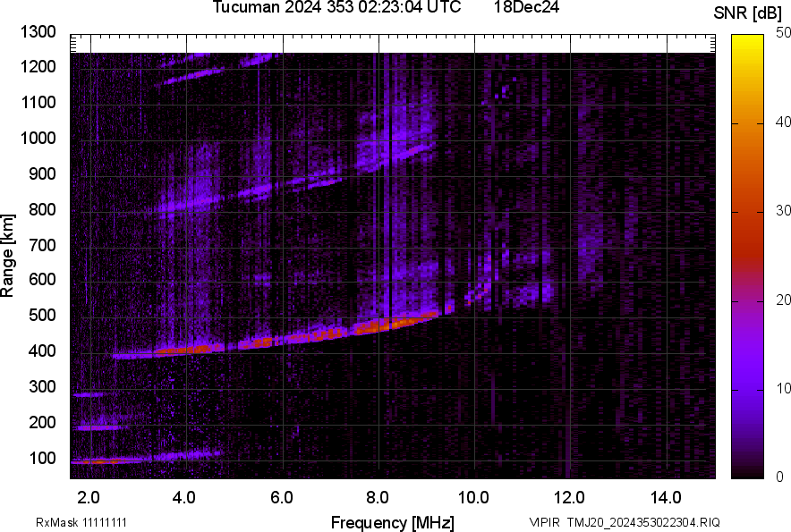The image size is (791, 532).
Task: Click the file name 'TMJ20_2024353022304.RIQ'
Action: click(x=643, y=522)
